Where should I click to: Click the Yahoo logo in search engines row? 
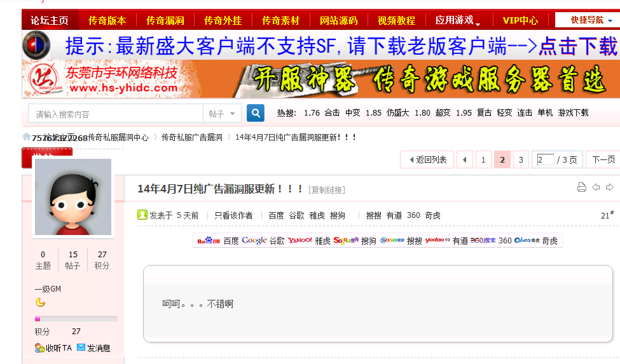click(300, 241)
